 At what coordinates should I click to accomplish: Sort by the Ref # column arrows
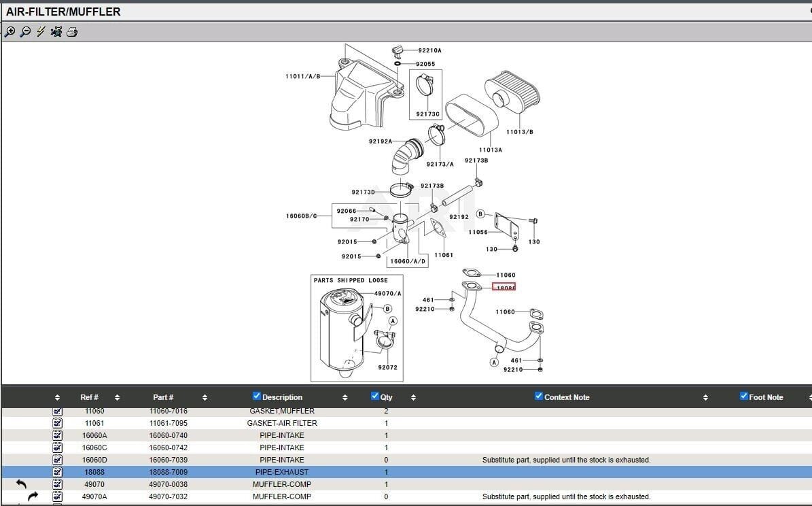point(117,397)
